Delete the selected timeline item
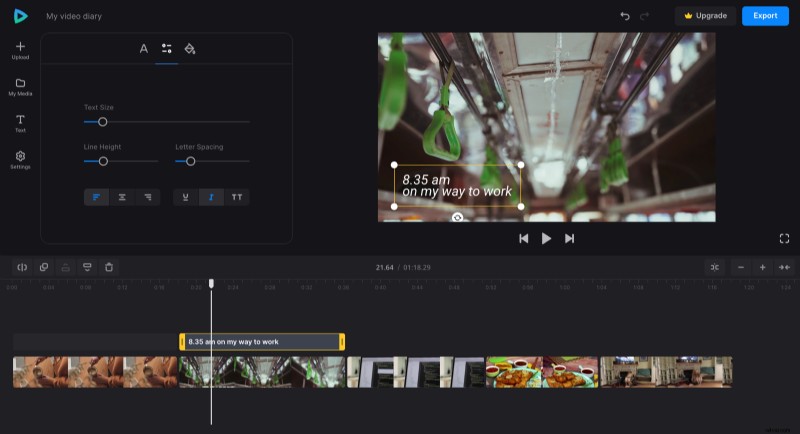Image resolution: width=800 pixels, height=434 pixels. 109,267
